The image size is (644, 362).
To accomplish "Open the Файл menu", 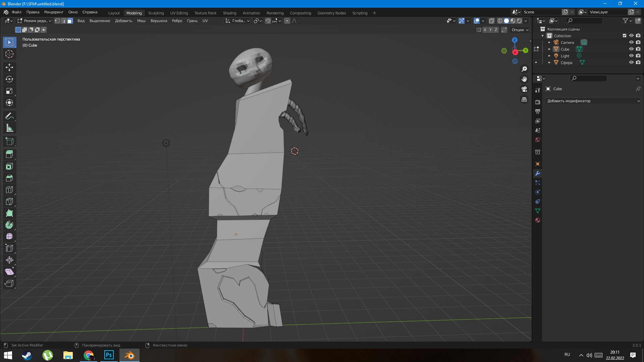I will tap(16, 12).
